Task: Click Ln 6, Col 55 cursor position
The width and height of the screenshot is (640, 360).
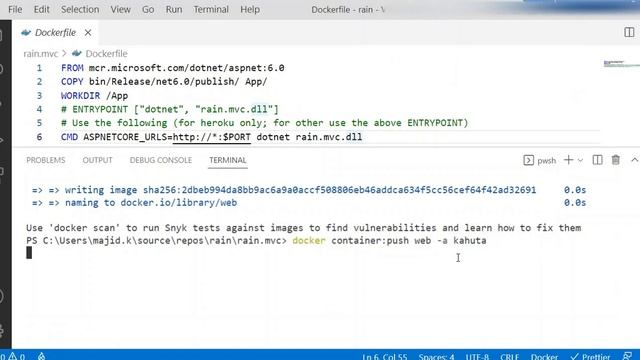Action: 384,356
